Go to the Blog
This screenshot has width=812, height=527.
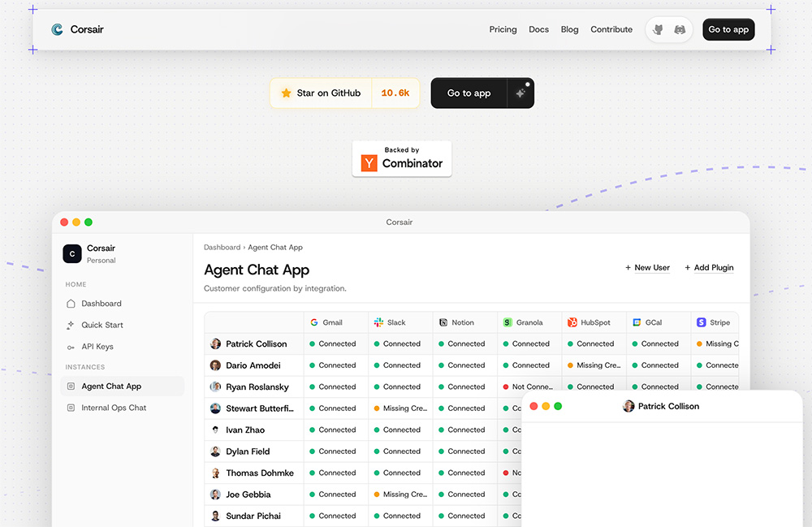(x=569, y=29)
